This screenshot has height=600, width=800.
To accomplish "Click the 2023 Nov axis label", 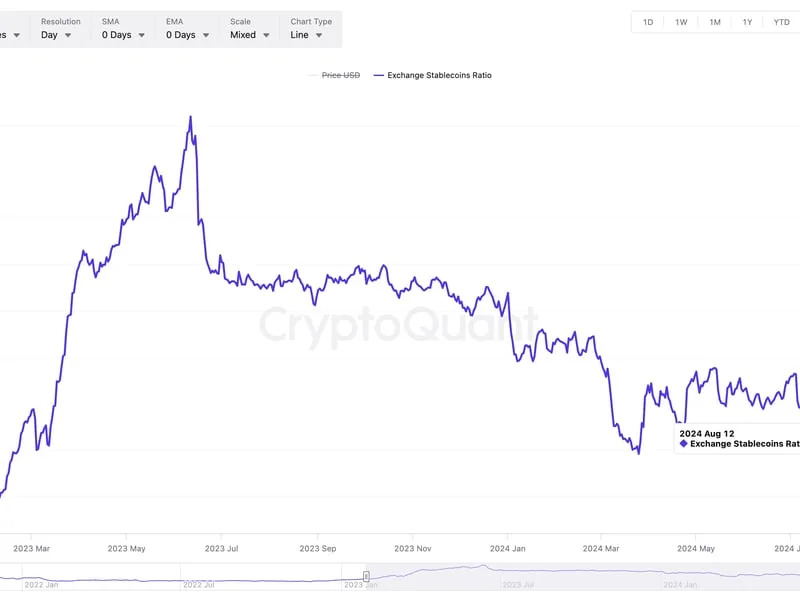I will point(413,548).
